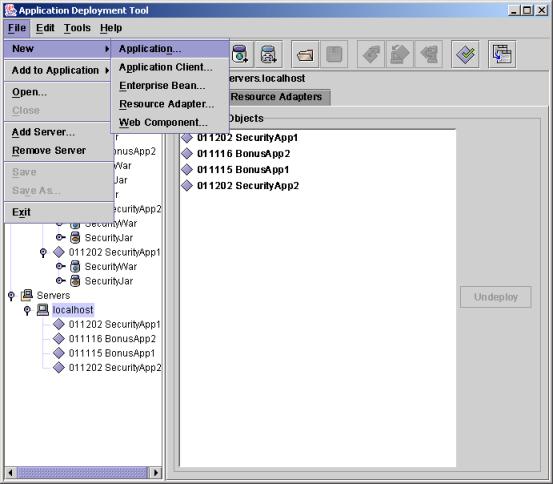Click the grayed-out Save As... menu entry

(59, 190)
